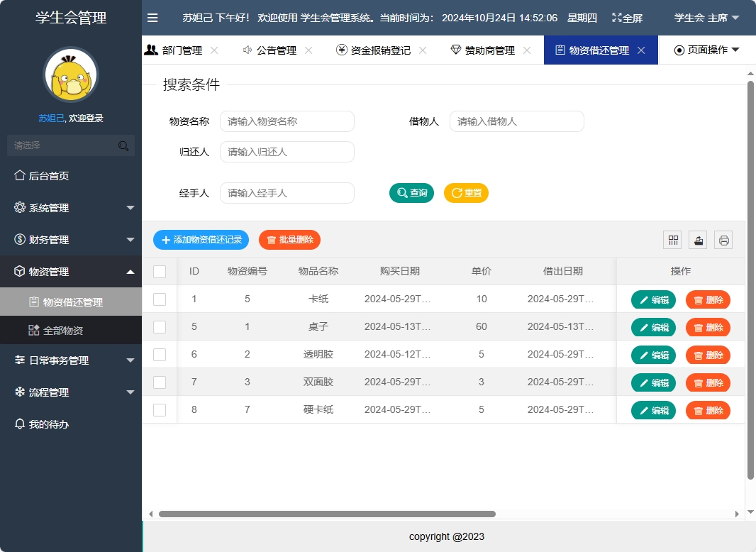Check the checkbox for the 卡纸 row
Image resolution: width=756 pixels, height=552 pixels.
click(160, 299)
